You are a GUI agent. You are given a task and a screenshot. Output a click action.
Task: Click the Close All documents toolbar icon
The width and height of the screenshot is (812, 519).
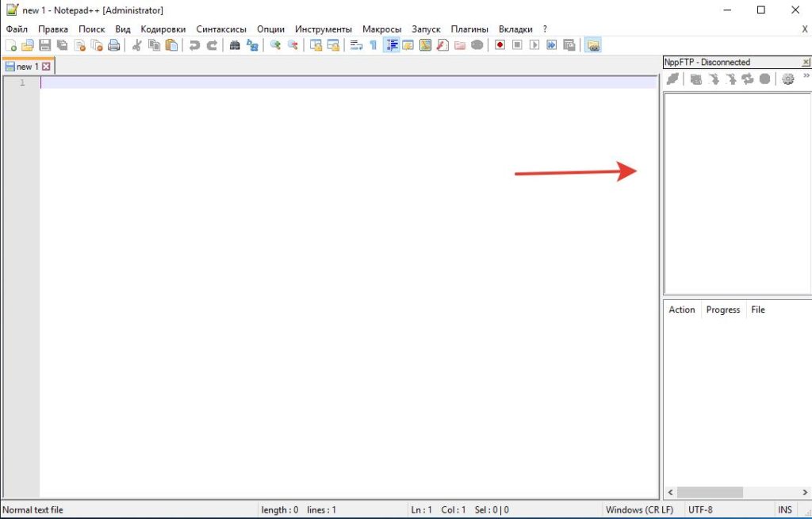click(97, 45)
